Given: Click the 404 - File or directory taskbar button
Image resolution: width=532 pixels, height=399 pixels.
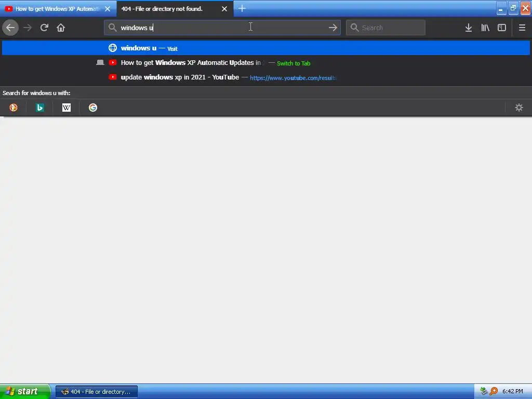Looking at the screenshot, I should pyautogui.click(x=97, y=392).
